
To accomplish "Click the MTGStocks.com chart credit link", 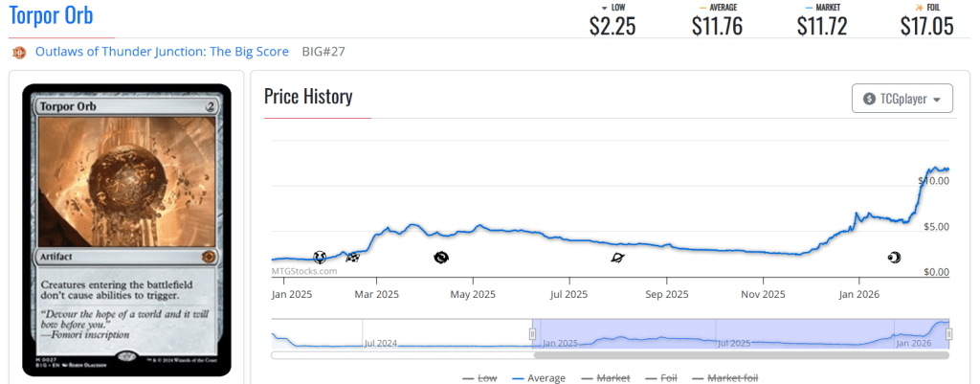I will coord(304,271).
